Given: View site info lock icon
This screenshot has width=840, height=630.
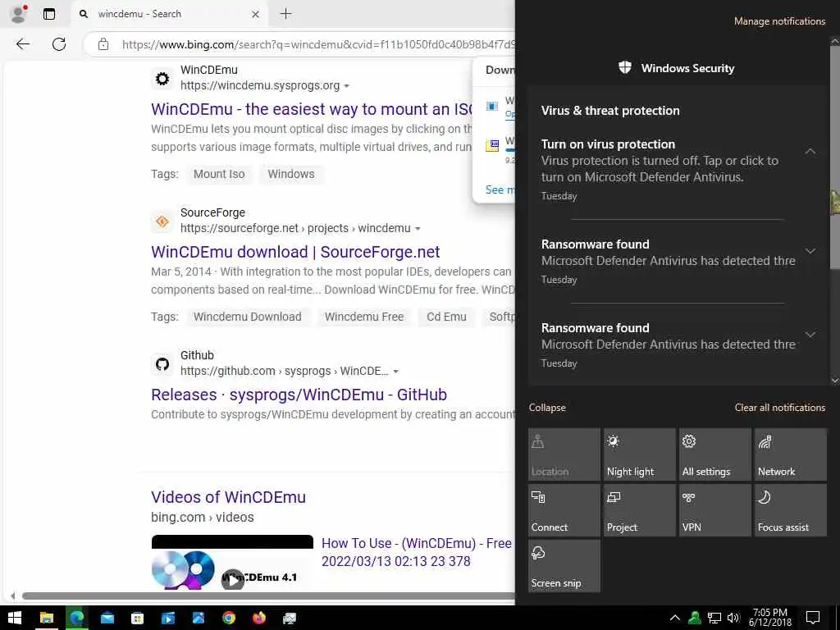Looking at the screenshot, I should tap(103, 44).
